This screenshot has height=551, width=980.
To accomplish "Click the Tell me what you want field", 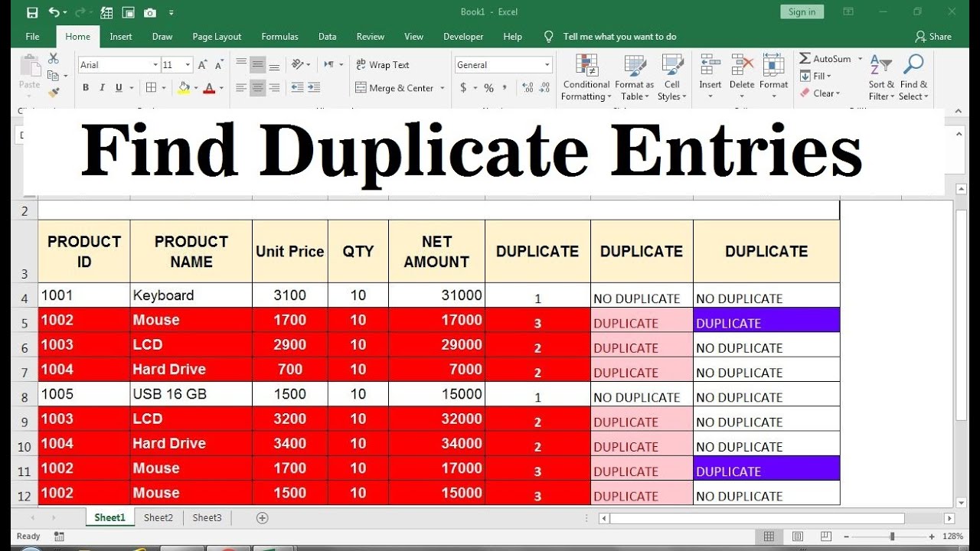I will pyautogui.click(x=610, y=36).
